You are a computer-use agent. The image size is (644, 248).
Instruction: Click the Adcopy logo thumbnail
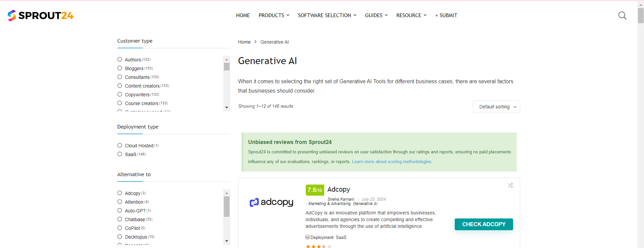(271, 202)
